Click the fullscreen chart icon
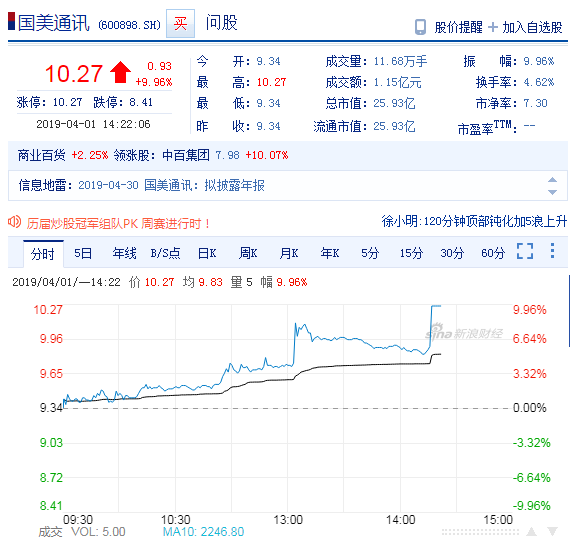 tap(525, 251)
